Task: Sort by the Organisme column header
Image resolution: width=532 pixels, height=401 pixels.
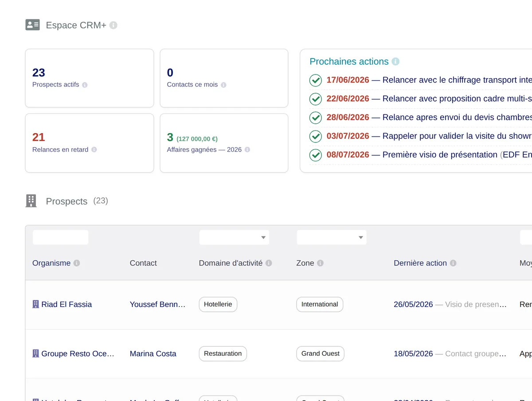Action: [x=51, y=263]
